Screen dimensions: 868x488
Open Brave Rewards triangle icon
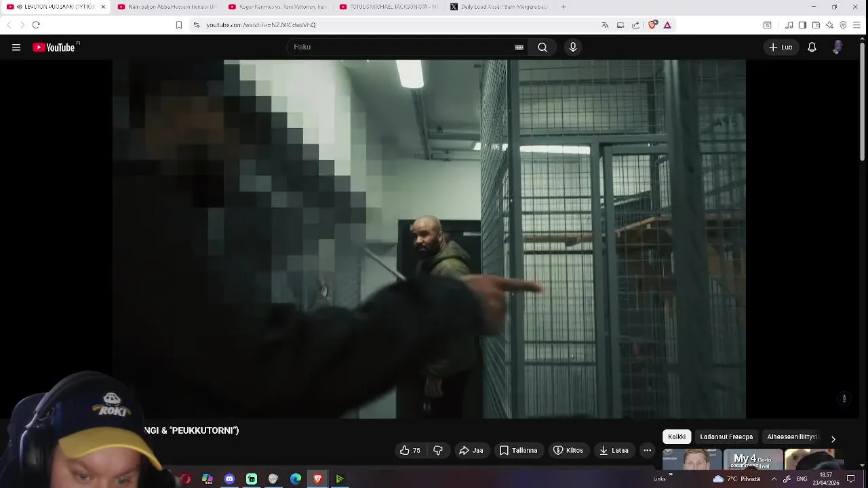point(667,25)
